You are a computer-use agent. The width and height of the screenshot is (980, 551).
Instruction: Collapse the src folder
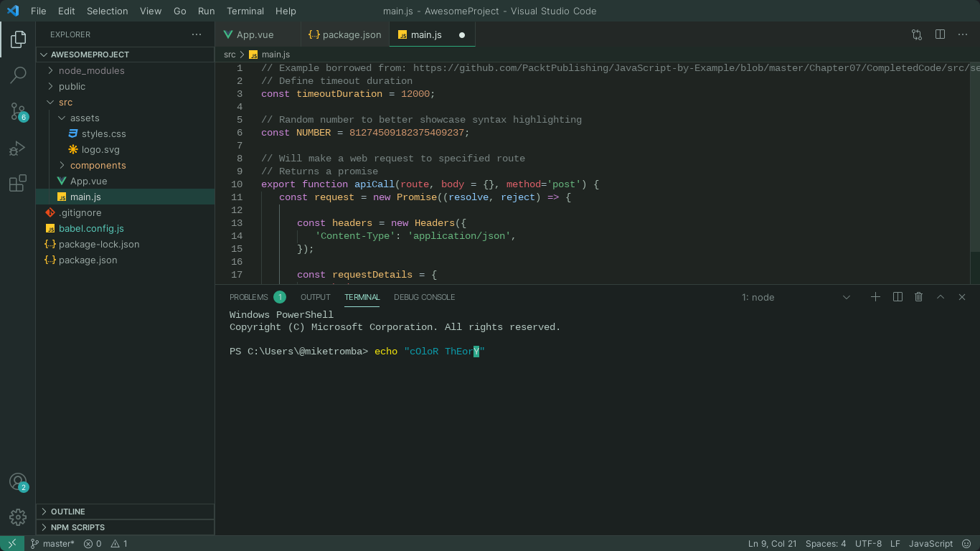pyautogui.click(x=126, y=102)
